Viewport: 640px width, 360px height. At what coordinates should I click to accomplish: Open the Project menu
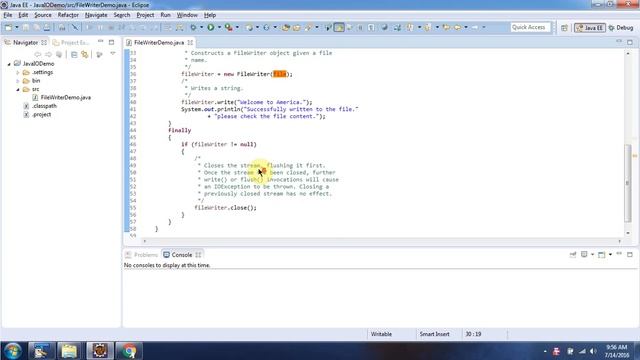click(x=145, y=15)
